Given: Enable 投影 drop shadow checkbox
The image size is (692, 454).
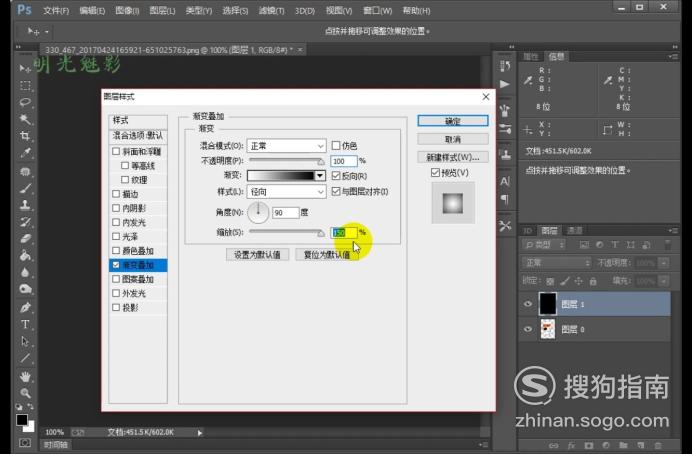Looking at the screenshot, I should [116, 307].
